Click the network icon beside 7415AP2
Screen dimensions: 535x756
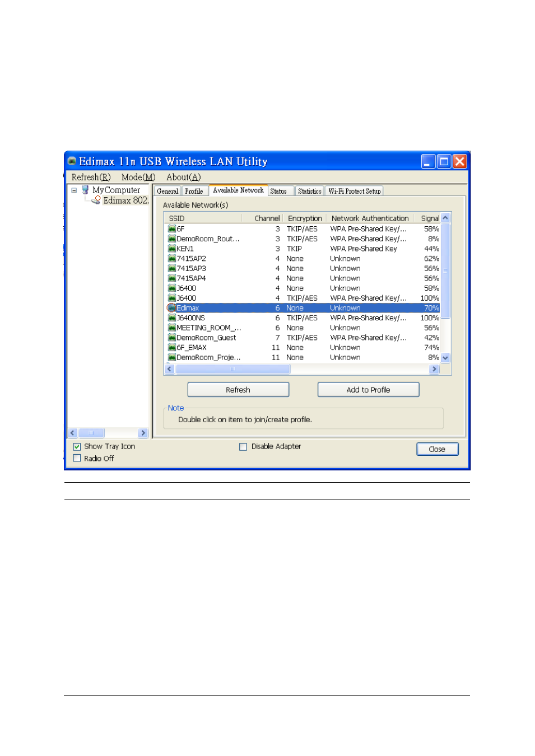pyautogui.click(x=172, y=259)
